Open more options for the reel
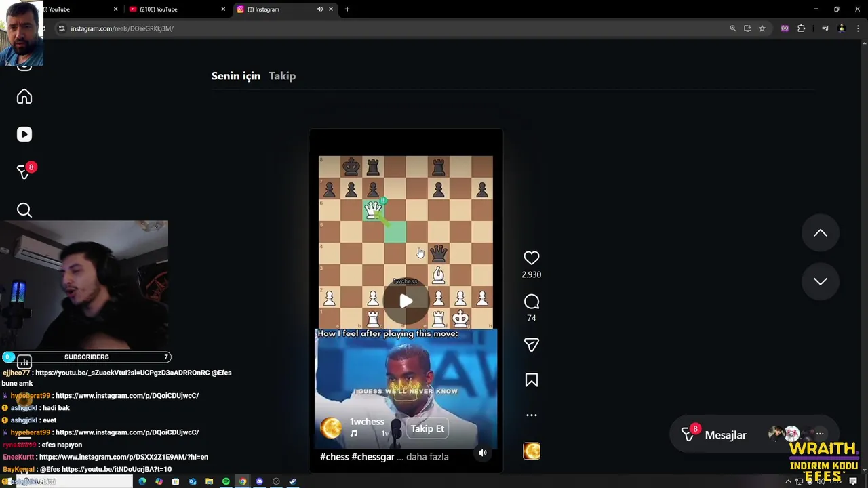This screenshot has width=868, height=488. [532, 415]
